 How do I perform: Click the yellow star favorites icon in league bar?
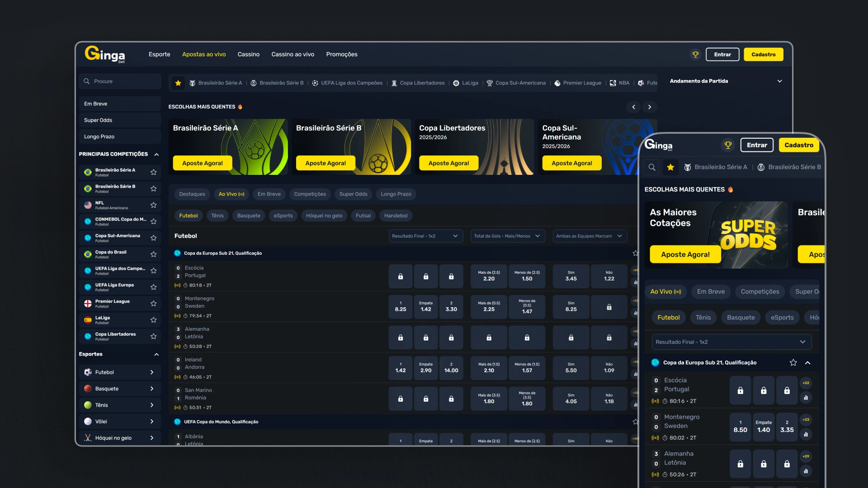tap(178, 83)
